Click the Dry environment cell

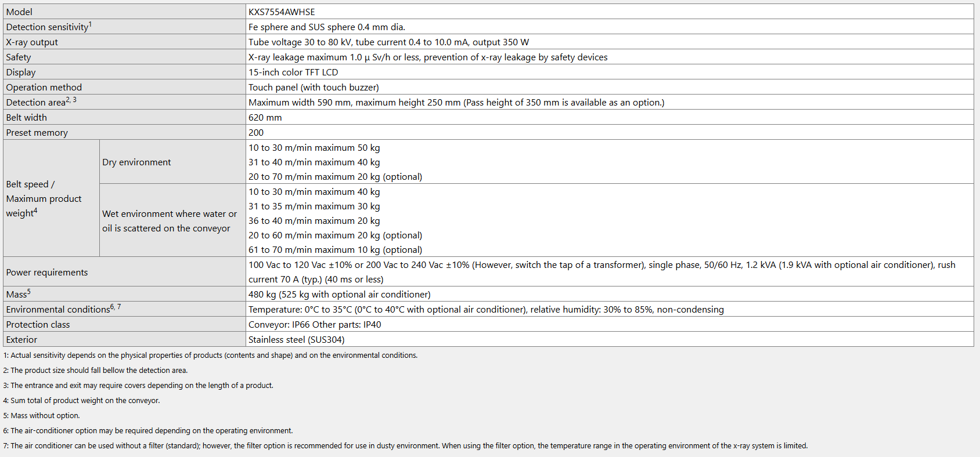tap(136, 162)
